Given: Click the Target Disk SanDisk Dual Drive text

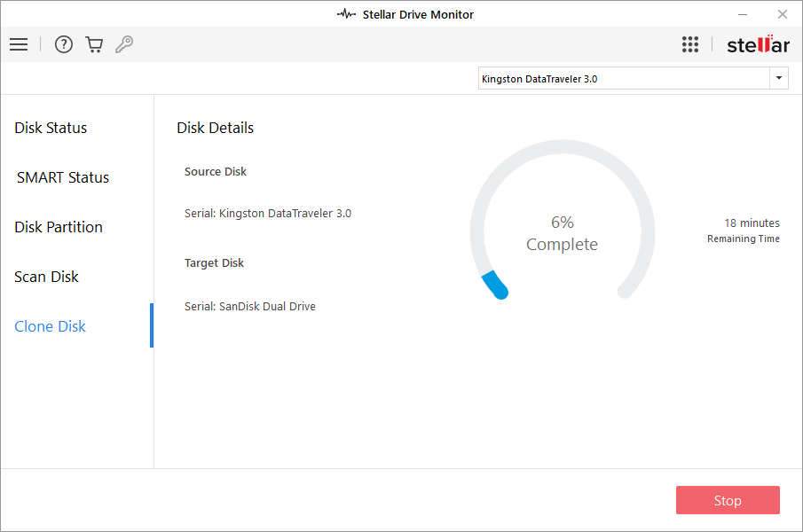Looking at the screenshot, I should point(250,307).
